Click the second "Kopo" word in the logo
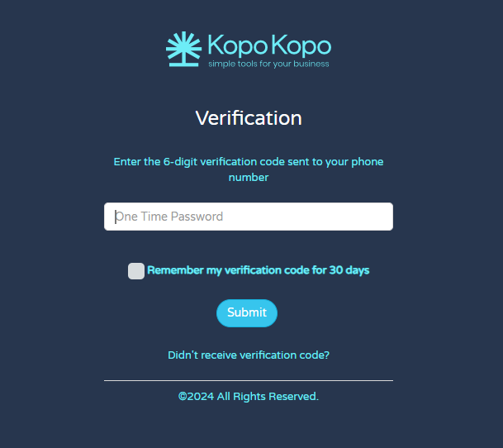 [301, 44]
